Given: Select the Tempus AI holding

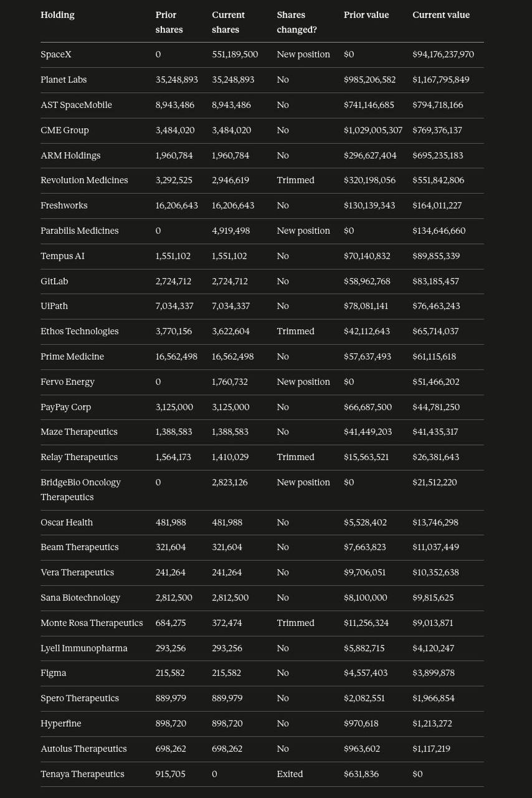Looking at the screenshot, I should [62, 256].
